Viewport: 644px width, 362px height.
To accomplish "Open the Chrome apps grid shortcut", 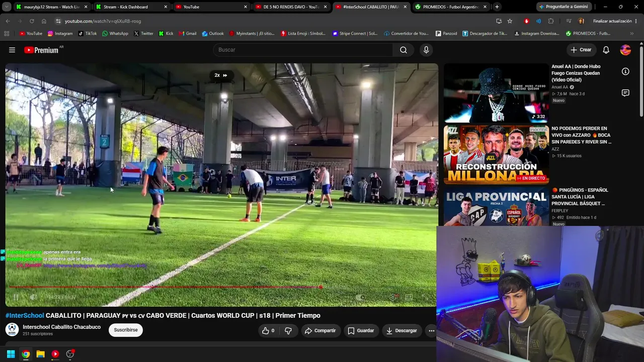I will (x=7, y=34).
